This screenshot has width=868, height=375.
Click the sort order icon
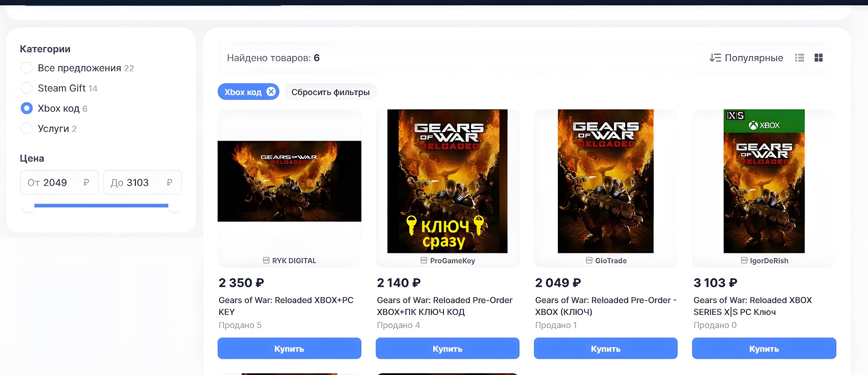715,58
